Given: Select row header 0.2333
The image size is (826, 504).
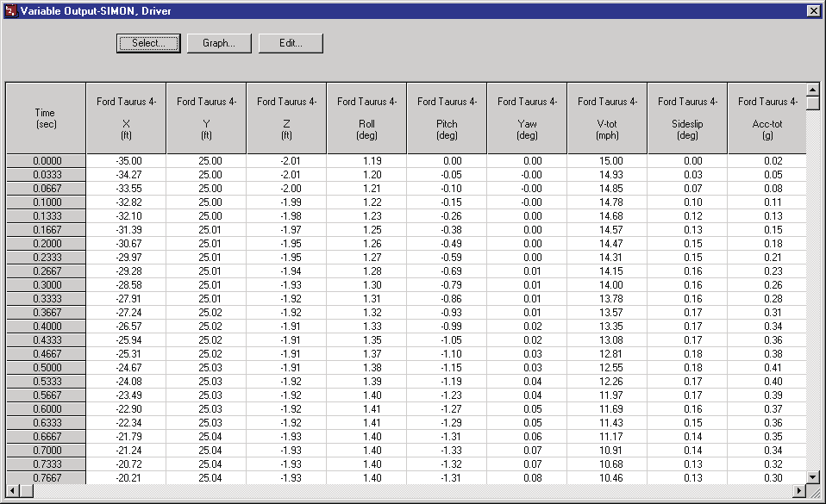Looking at the screenshot, I should coord(46,258).
